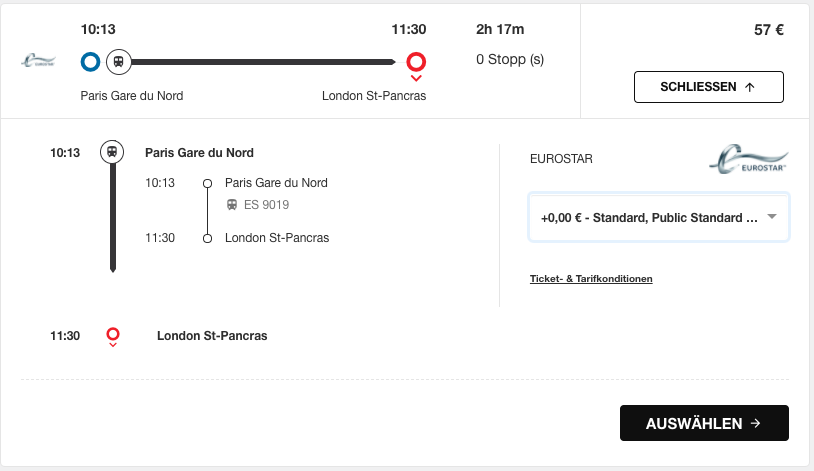Click the train icon in detailed itinerary
814x471 pixels.
(112, 152)
